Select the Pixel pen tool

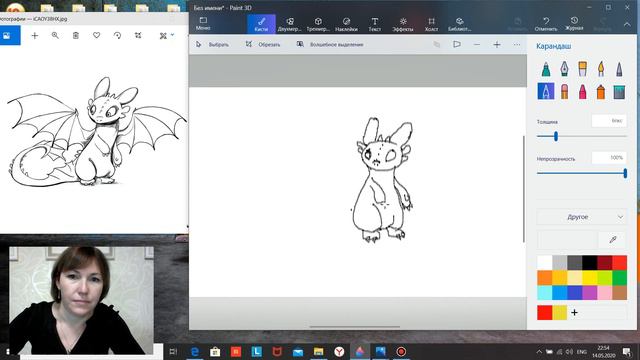pyautogui.click(x=619, y=69)
